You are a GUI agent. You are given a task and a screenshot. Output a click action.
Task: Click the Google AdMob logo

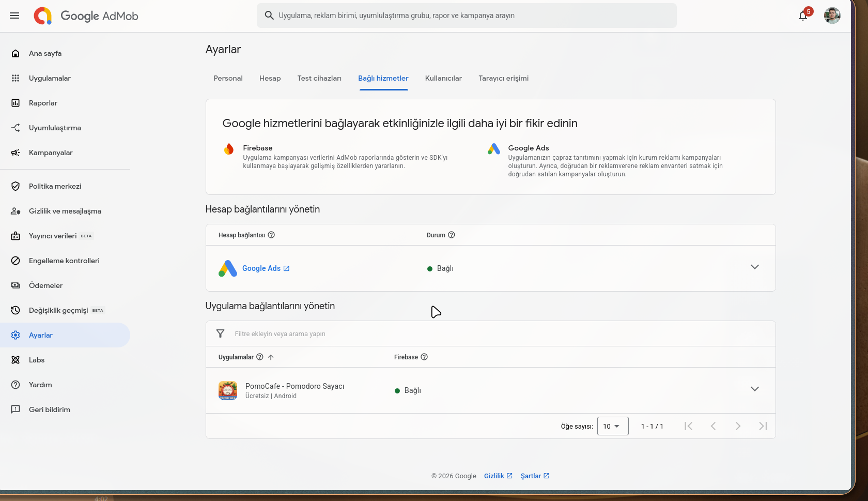tap(86, 16)
